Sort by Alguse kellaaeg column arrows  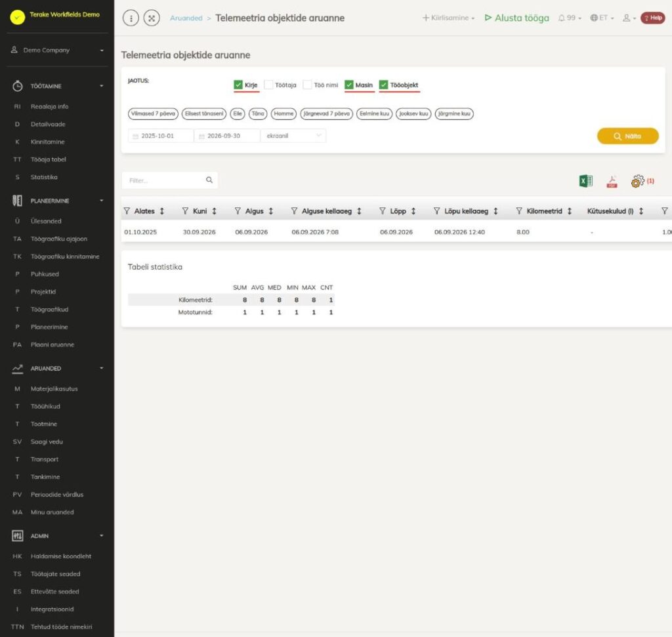point(359,211)
